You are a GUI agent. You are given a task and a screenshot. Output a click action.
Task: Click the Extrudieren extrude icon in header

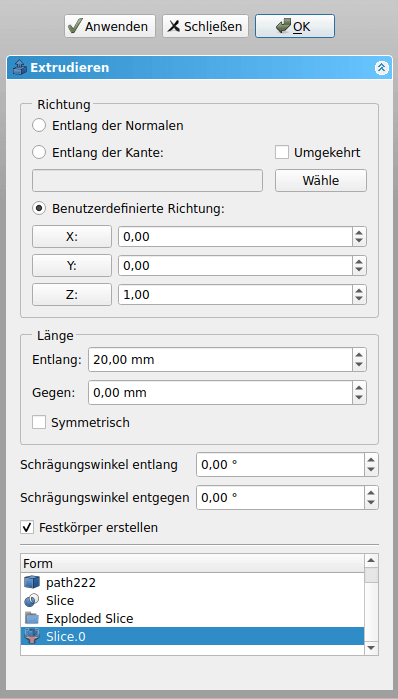(21, 68)
